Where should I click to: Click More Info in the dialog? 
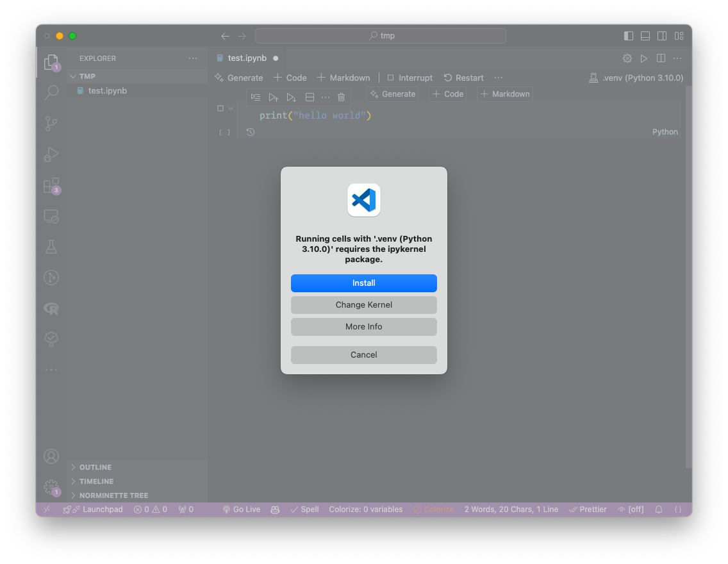point(363,327)
